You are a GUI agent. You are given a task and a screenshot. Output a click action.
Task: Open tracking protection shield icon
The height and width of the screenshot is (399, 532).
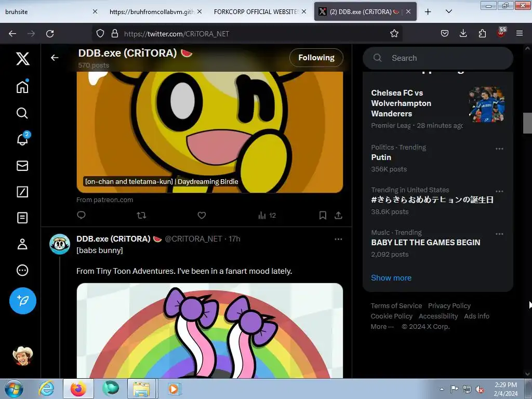(x=100, y=33)
